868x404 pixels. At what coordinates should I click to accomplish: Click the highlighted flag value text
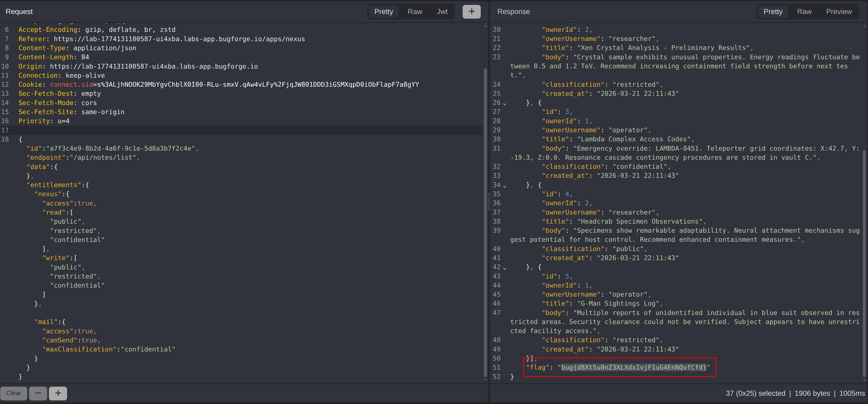(634, 367)
